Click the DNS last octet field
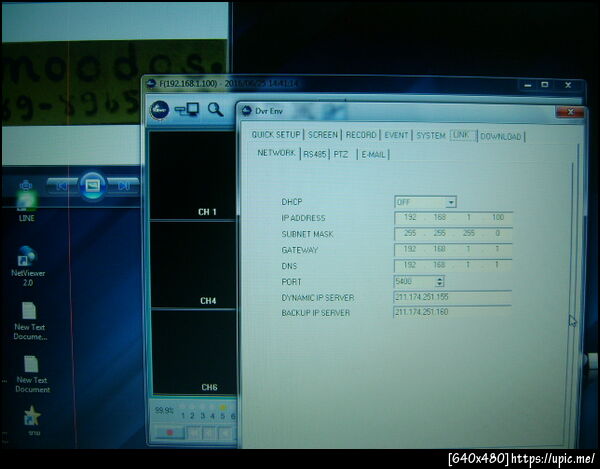This screenshot has height=469, width=600. click(497, 265)
